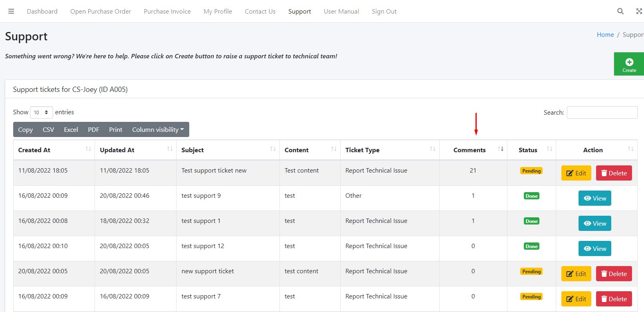Open the Show entries count dropdown

[42, 112]
